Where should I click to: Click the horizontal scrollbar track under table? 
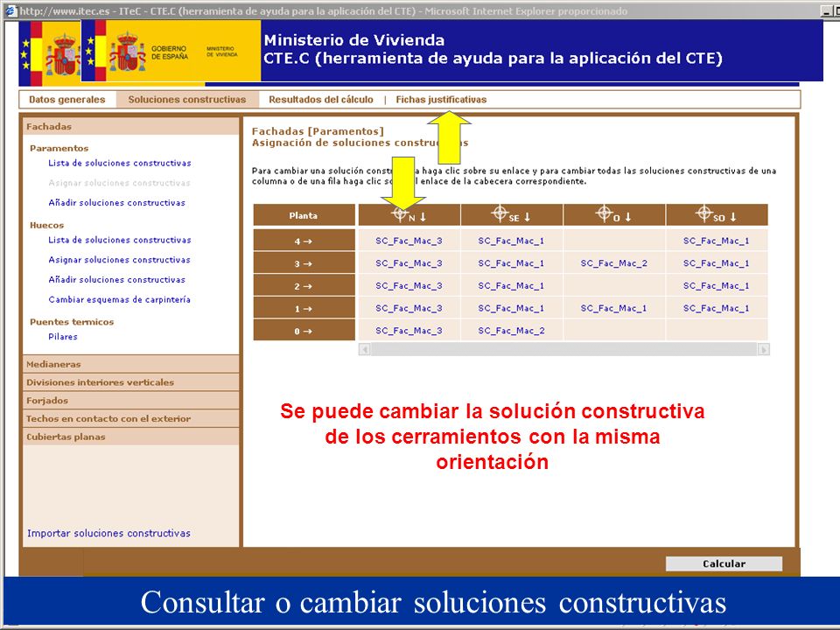click(563, 350)
